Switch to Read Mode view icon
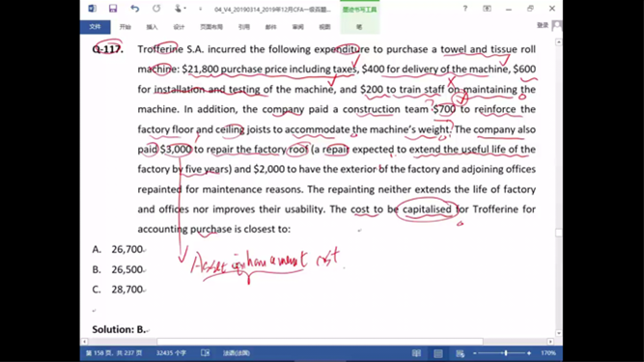 click(x=416, y=353)
